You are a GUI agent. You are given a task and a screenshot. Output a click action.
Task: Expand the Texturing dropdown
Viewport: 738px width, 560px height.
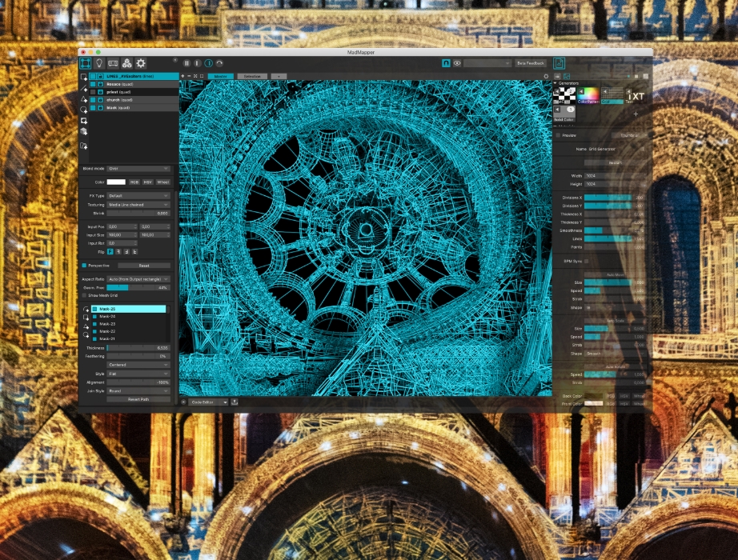click(138, 204)
